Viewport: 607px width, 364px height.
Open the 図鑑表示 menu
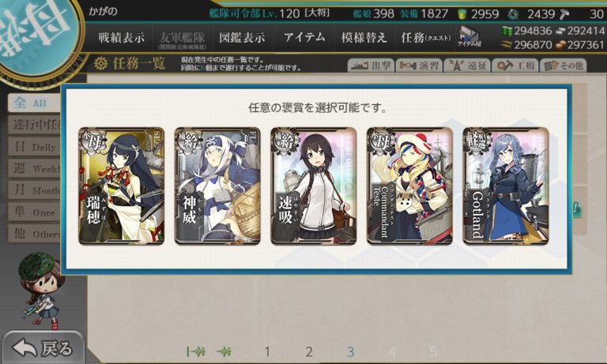coord(243,38)
